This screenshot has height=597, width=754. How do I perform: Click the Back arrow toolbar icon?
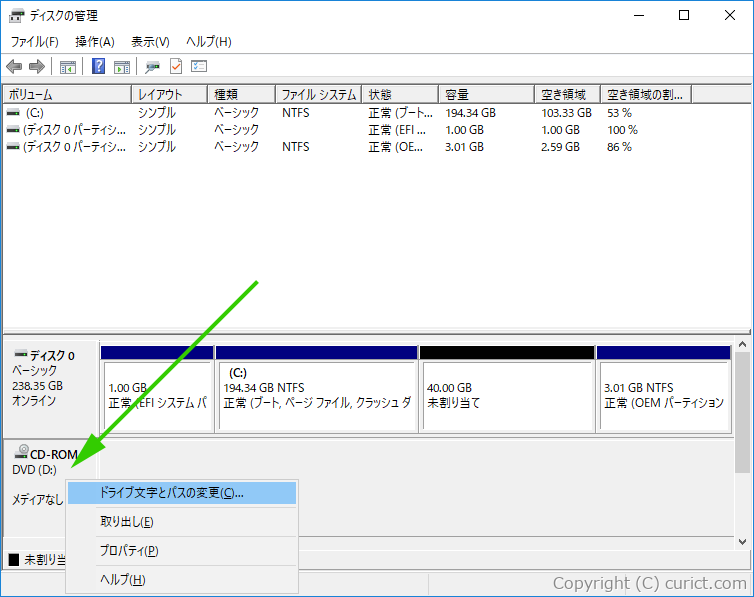pyautogui.click(x=14, y=66)
